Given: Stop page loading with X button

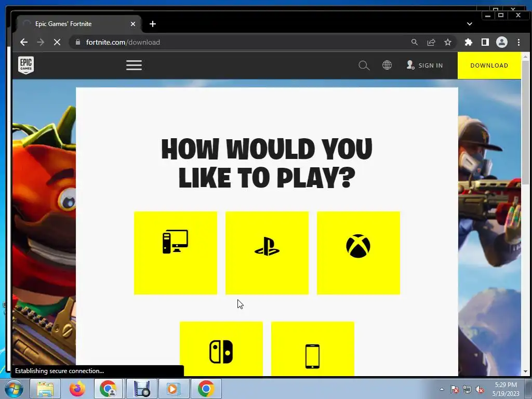Looking at the screenshot, I should (57, 42).
